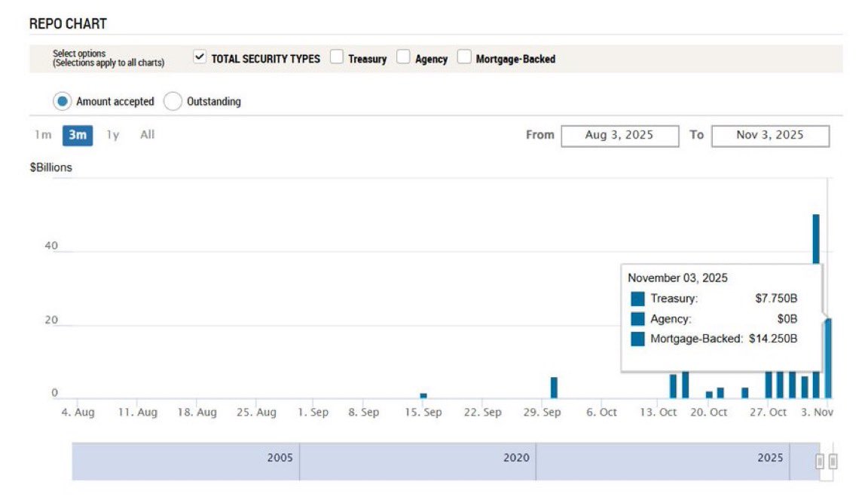
Task: Edit the To date field Nov 3, 2025
Action: (771, 136)
